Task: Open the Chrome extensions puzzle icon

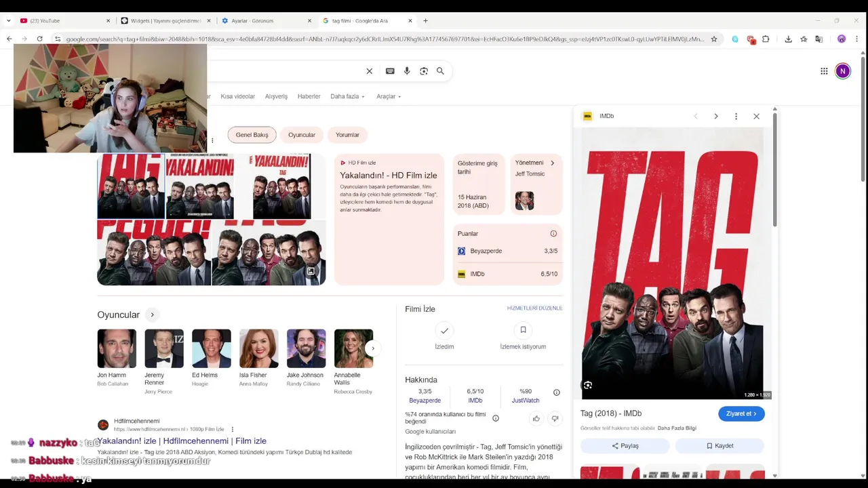Action: [766, 39]
